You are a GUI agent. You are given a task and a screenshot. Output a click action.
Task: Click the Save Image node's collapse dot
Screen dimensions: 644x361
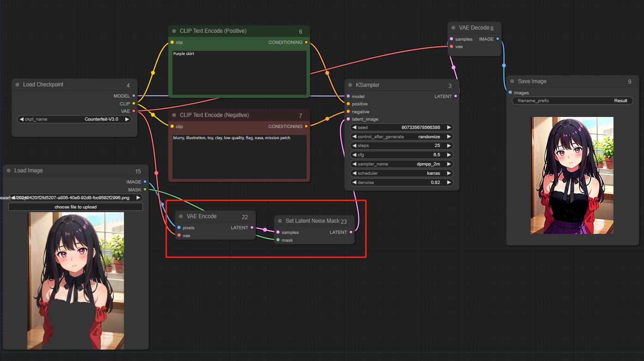[512, 81]
